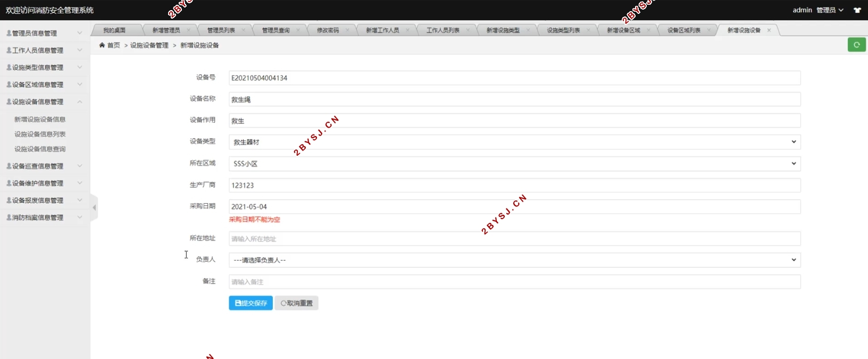Screen dimensions: 868x359
Task: Click the 提交保存 submit button
Action: tap(251, 303)
